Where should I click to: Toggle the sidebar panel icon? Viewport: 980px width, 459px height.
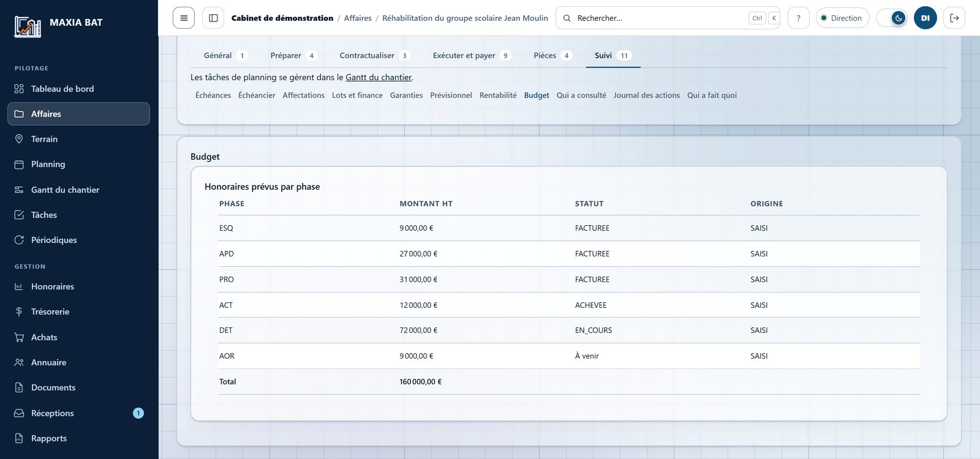pos(213,18)
